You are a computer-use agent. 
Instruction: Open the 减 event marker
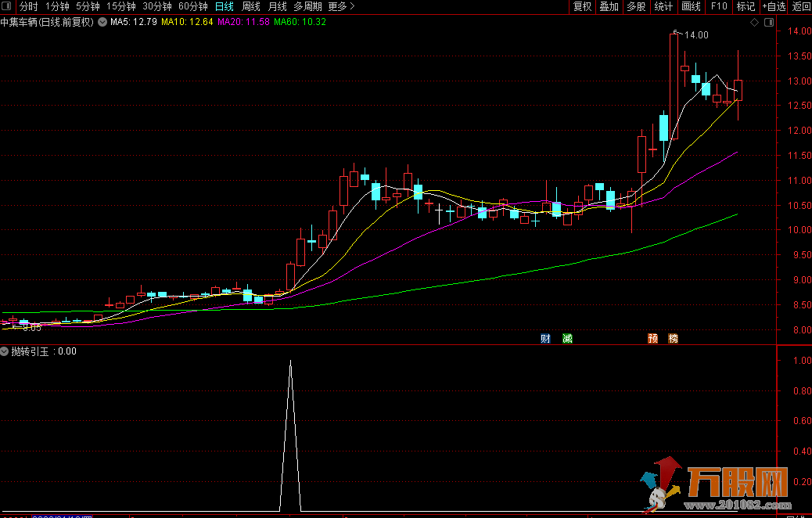pos(568,338)
